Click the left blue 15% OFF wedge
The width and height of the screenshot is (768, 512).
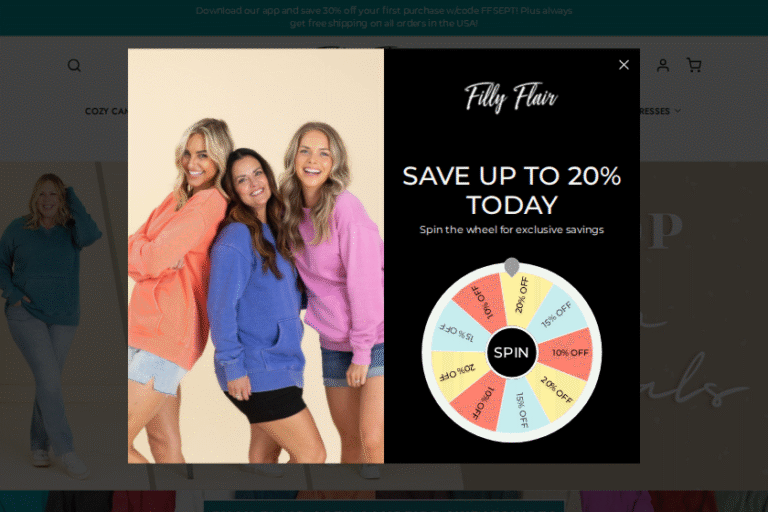click(x=458, y=332)
